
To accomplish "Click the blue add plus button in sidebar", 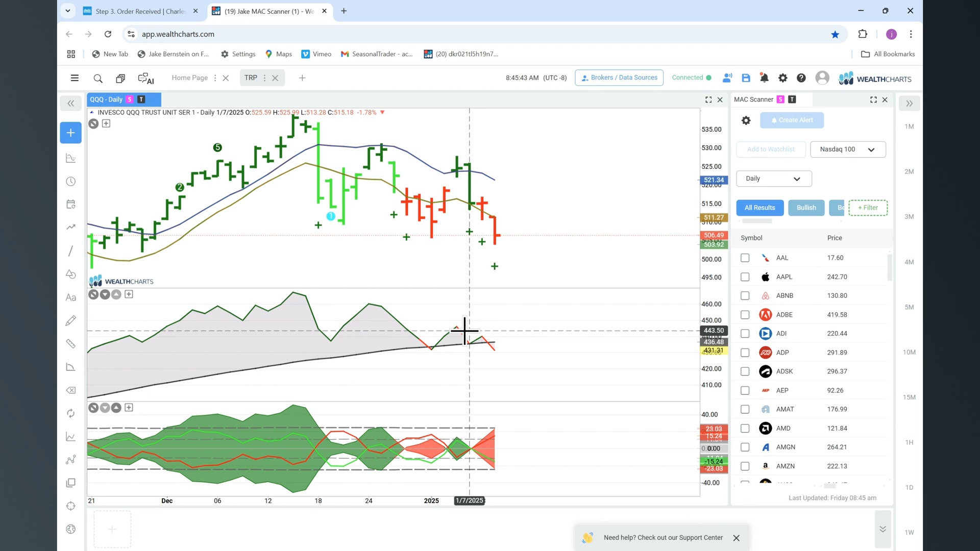I will [70, 133].
